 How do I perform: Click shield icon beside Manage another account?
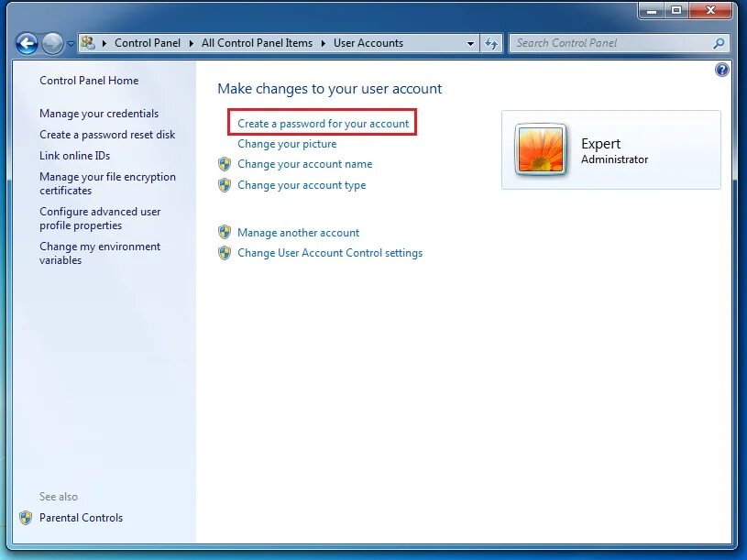tap(225, 233)
